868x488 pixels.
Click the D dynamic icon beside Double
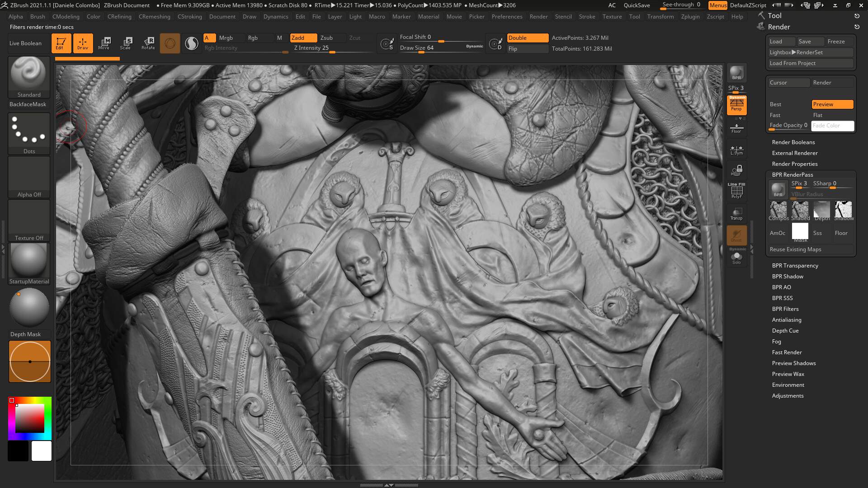(496, 44)
